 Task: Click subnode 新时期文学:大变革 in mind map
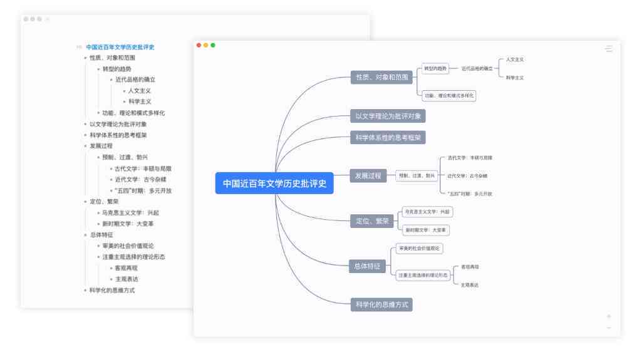(425, 230)
